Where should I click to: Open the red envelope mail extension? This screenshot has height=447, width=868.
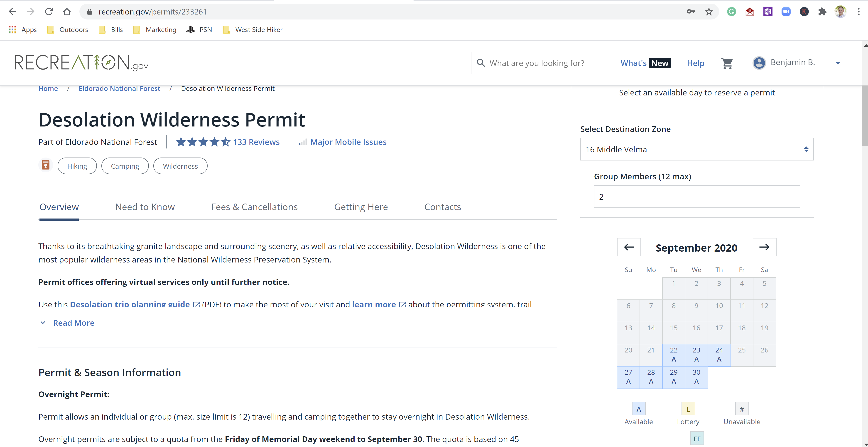click(x=750, y=12)
